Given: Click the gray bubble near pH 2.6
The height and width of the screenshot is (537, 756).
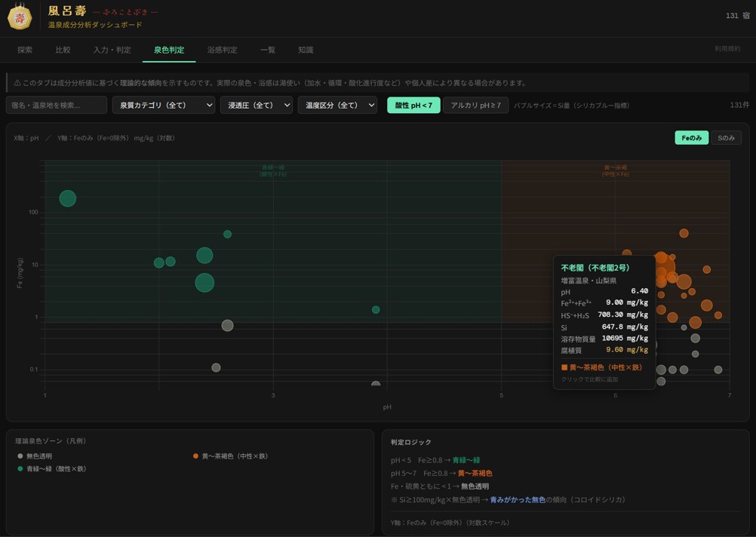Looking at the screenshot, I should tap(227, 325).
